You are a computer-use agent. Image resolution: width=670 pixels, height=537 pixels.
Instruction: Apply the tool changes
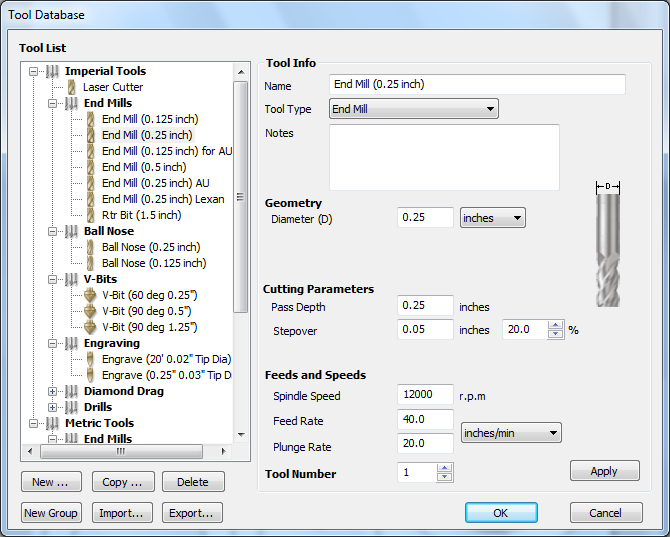pyautogui.click(x=605, y=471)
